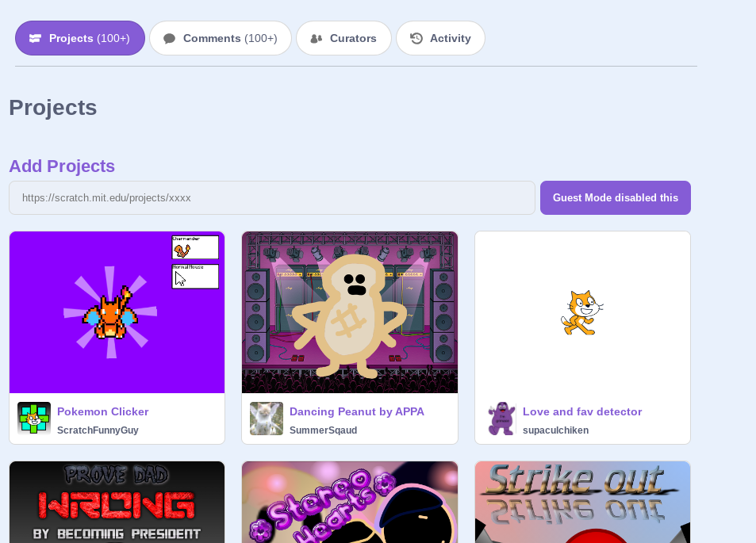Open the Prove Dad Wrong project thumbnail
Viewport: 756px width, 543px height.
[117, 502]
